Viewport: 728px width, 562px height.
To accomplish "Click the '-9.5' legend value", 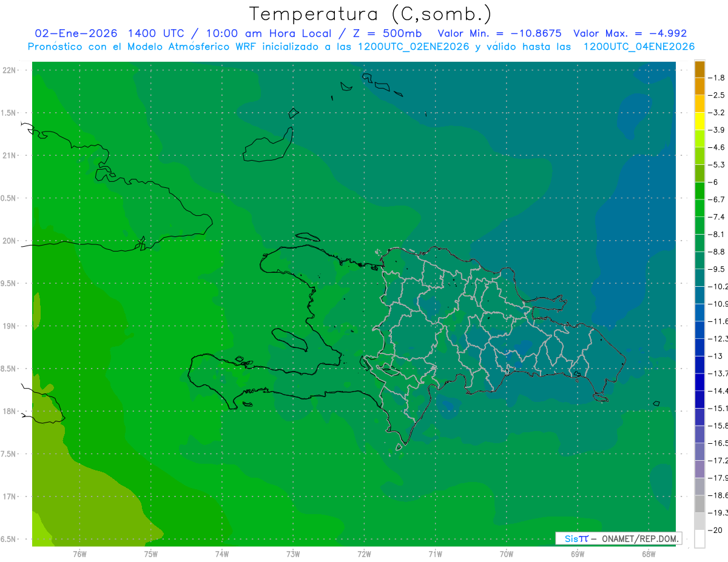I will [x=717, y=269].
